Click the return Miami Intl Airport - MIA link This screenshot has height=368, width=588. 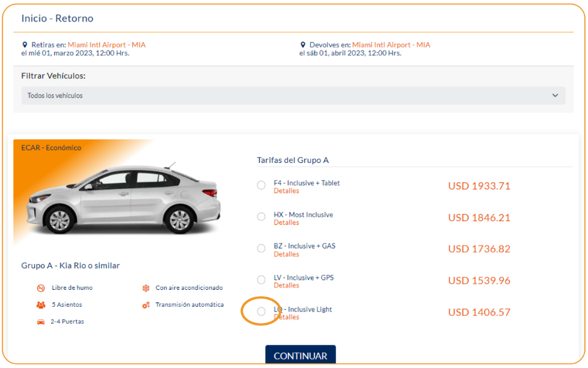pos(391,45)
